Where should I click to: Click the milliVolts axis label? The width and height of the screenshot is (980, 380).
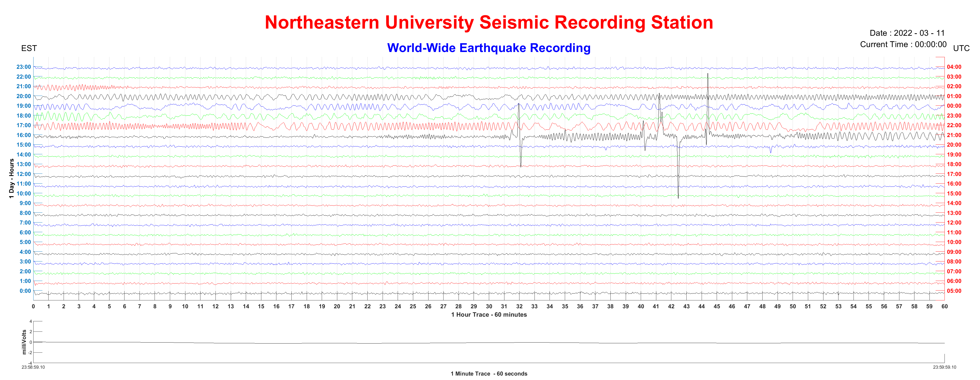pyautogui.click(x=24, y=342)
